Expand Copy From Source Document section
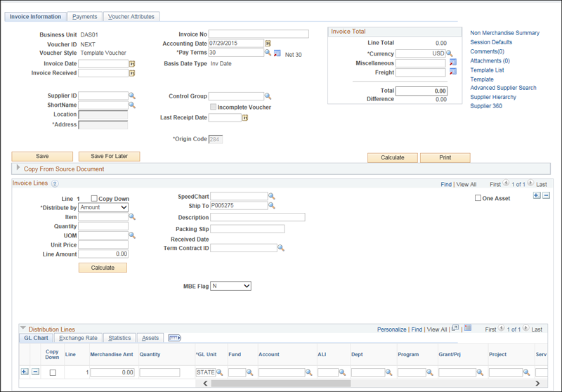Screen dimensions: 562x392 coord(18,167)
